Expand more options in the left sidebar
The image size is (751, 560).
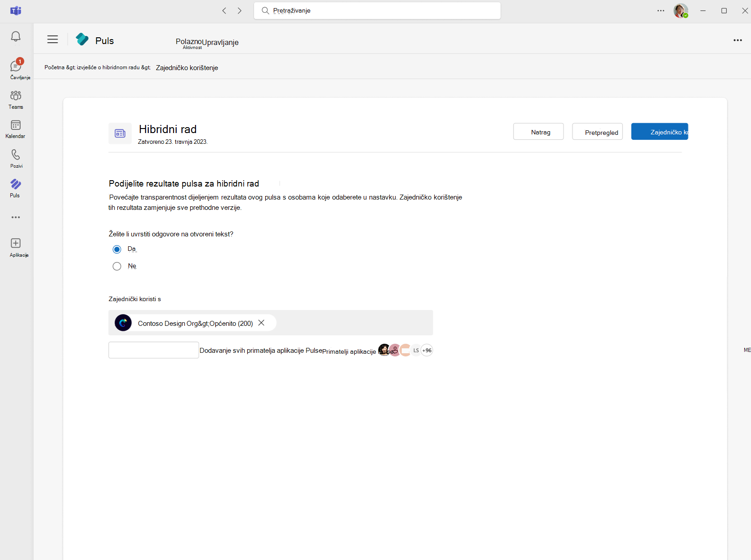tap(16, 218)
